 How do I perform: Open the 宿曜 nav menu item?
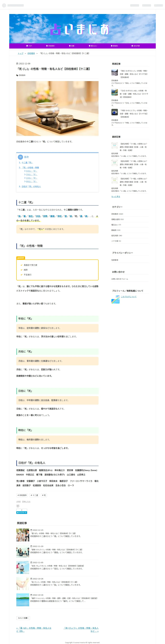click(72, 46)
